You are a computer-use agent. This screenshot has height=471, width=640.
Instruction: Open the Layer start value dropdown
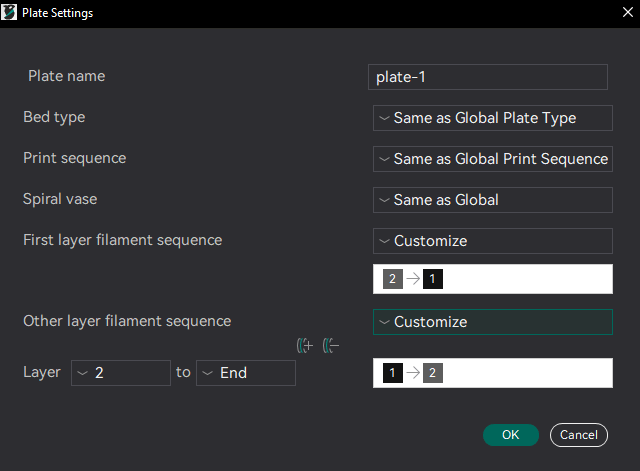(x=121, y=373)
